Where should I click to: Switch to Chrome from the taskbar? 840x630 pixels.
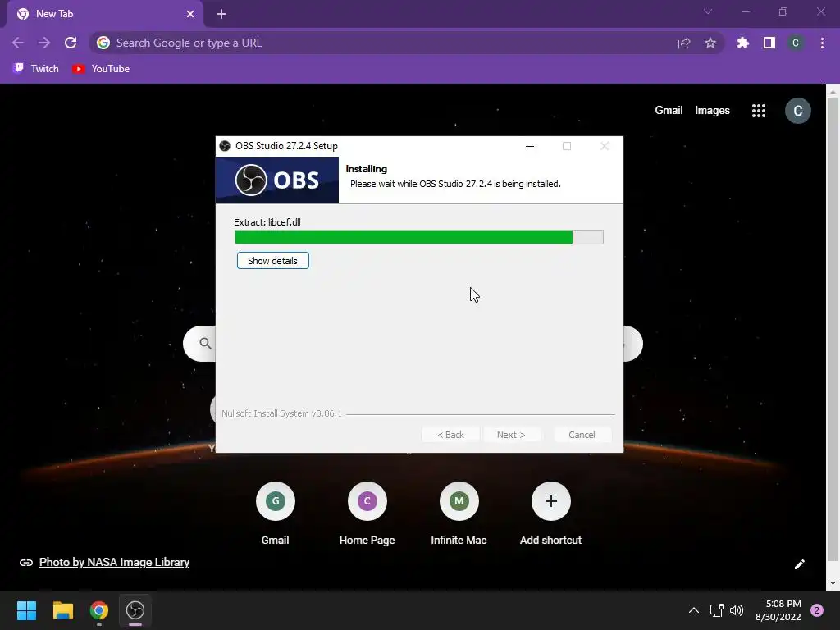99,610
